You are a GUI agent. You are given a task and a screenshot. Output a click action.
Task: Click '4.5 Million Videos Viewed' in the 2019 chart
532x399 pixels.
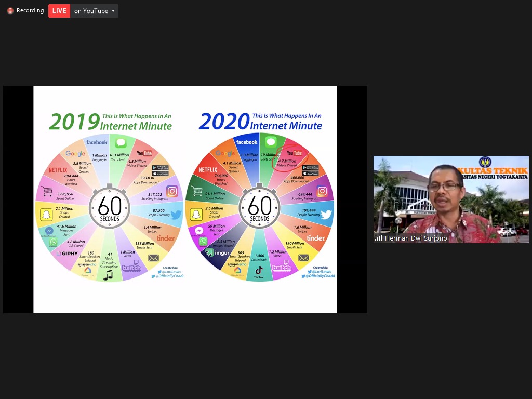137,164
